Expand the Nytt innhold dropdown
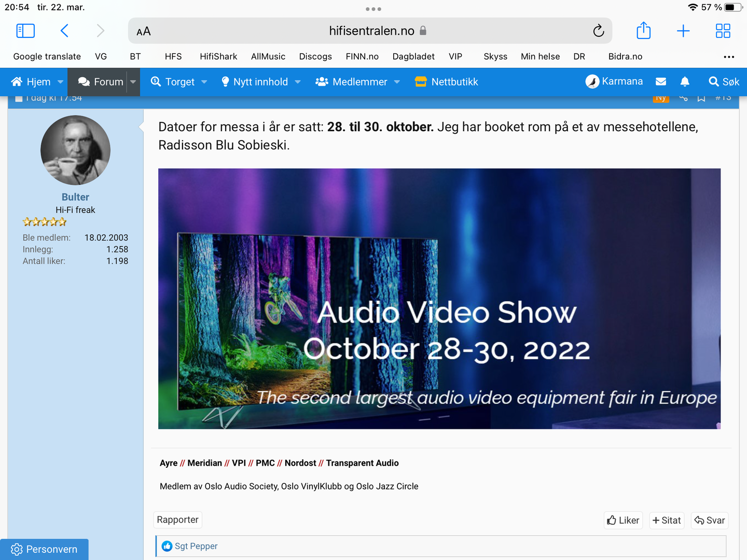This screenshot has width=747, height=560. [x=298, y=82]
